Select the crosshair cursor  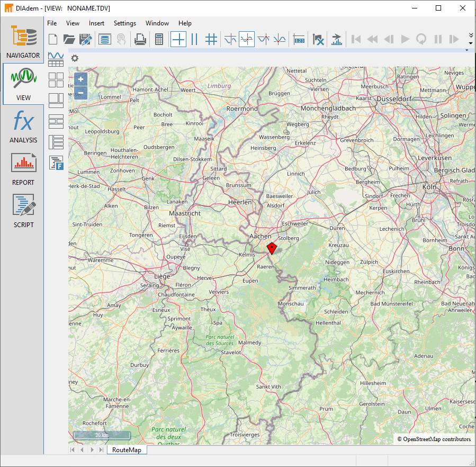[178, 40]
